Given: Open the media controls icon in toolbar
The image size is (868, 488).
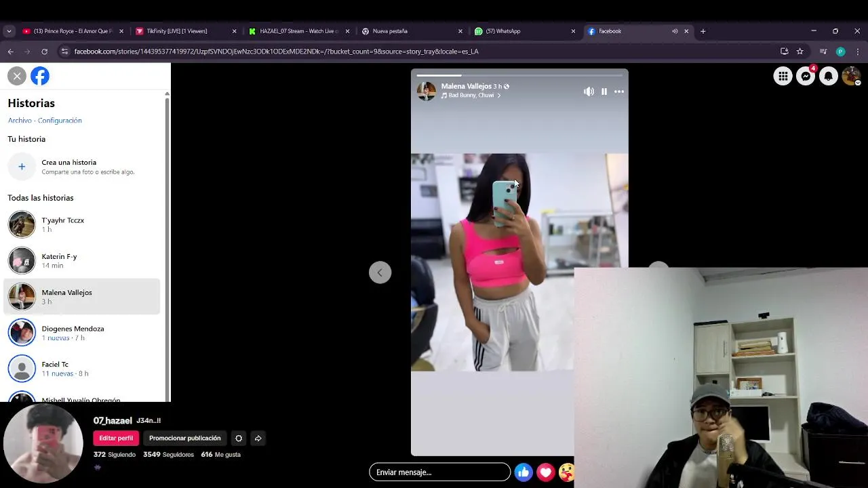Looking at the screenshot, I should click(823, 52).
